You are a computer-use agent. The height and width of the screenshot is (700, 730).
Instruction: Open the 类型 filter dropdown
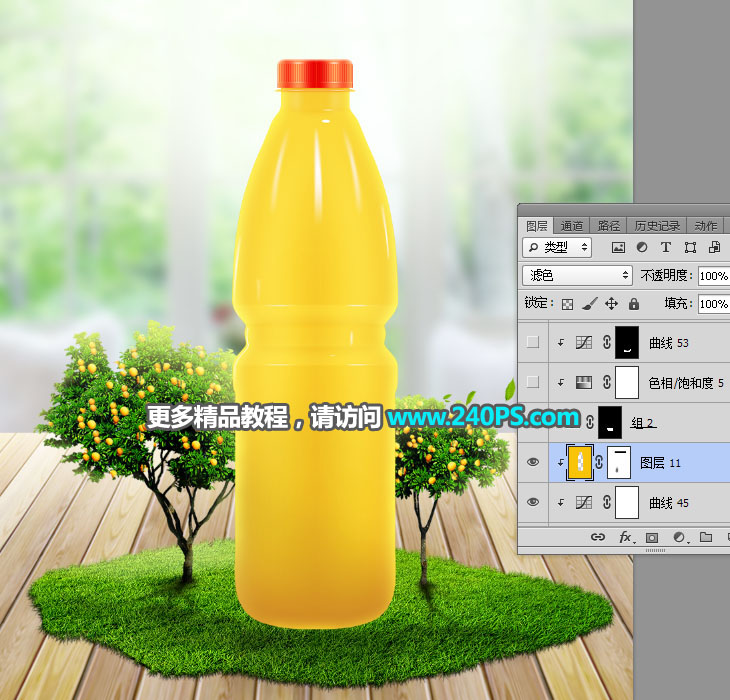click(558, 247)
